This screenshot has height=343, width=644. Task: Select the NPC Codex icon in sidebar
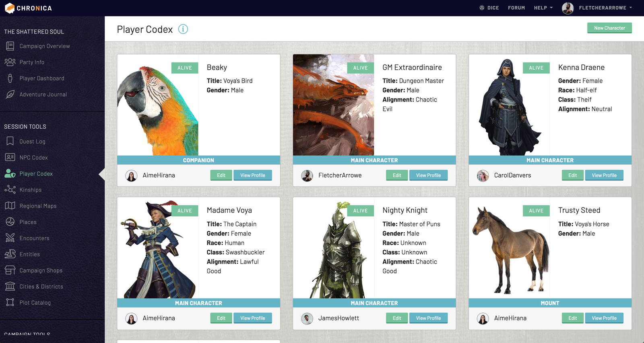[x=10, y=157]
